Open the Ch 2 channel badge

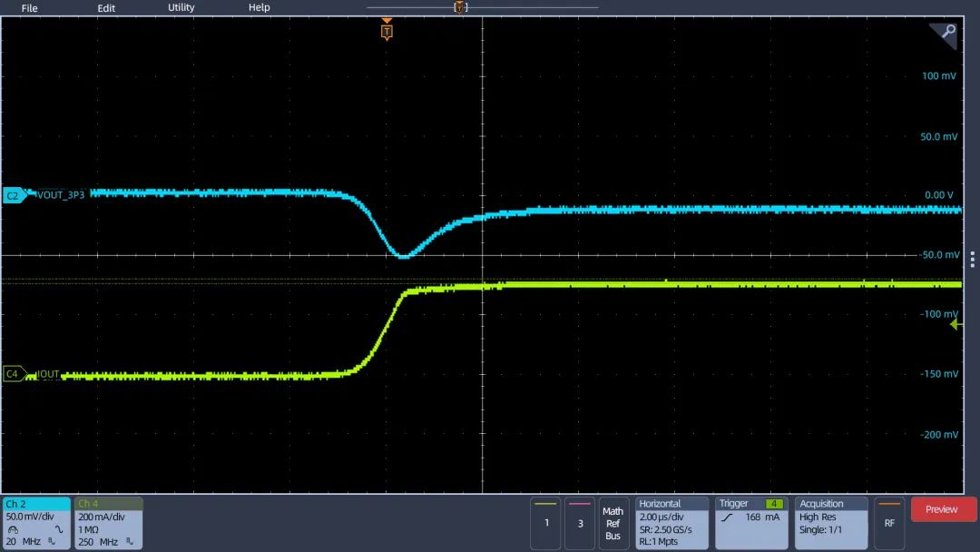(36, 523)
